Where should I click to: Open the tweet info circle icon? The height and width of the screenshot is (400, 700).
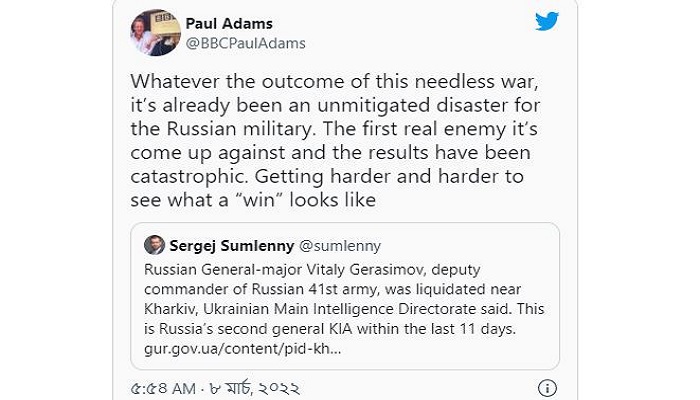[547, 388]
